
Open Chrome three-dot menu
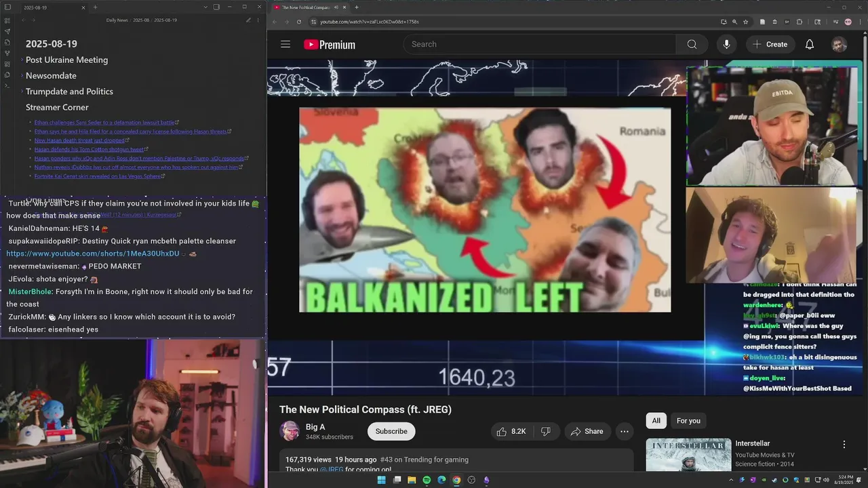pos(860,22)
